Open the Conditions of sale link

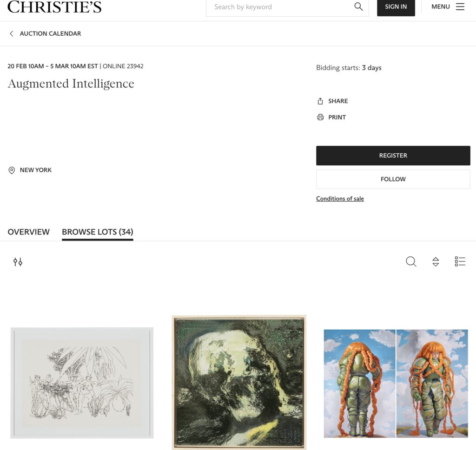pos(340,199)
